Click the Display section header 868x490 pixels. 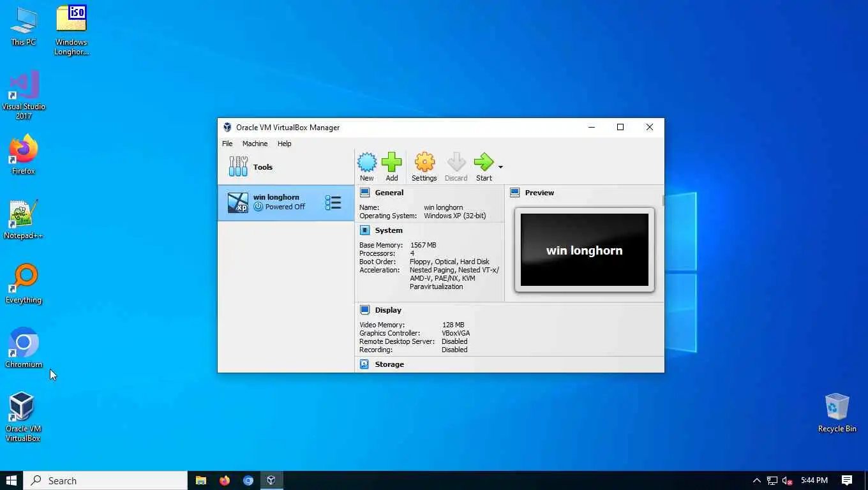click(388, 310)
